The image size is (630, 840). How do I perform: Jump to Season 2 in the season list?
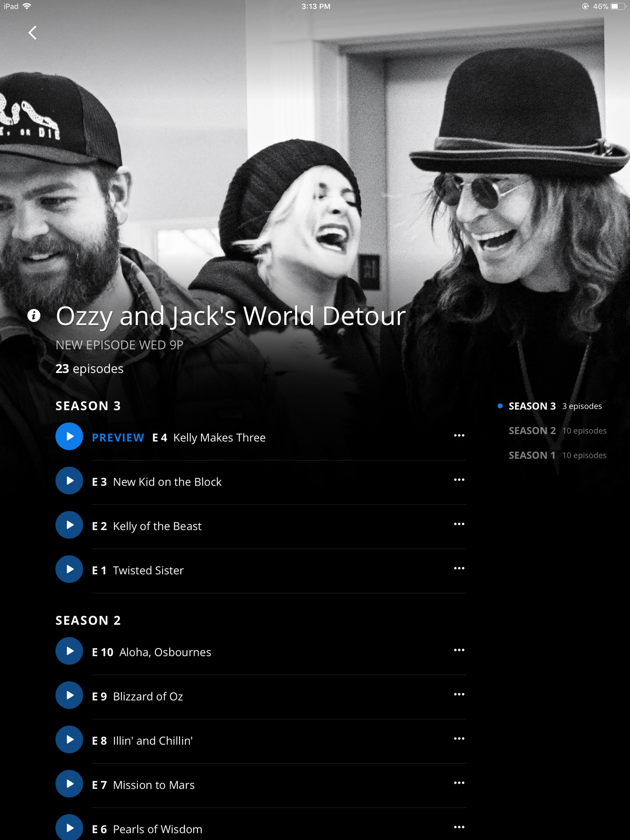557,431
